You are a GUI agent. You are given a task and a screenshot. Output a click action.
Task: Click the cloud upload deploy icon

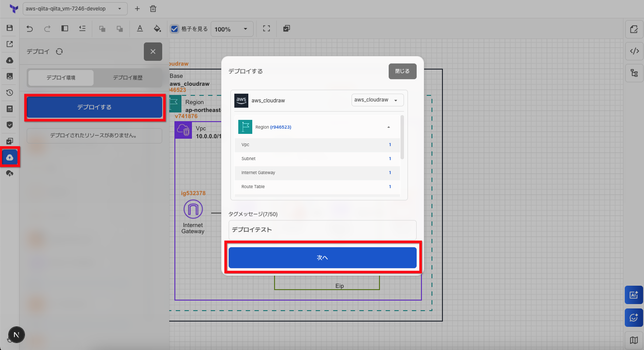10,157
